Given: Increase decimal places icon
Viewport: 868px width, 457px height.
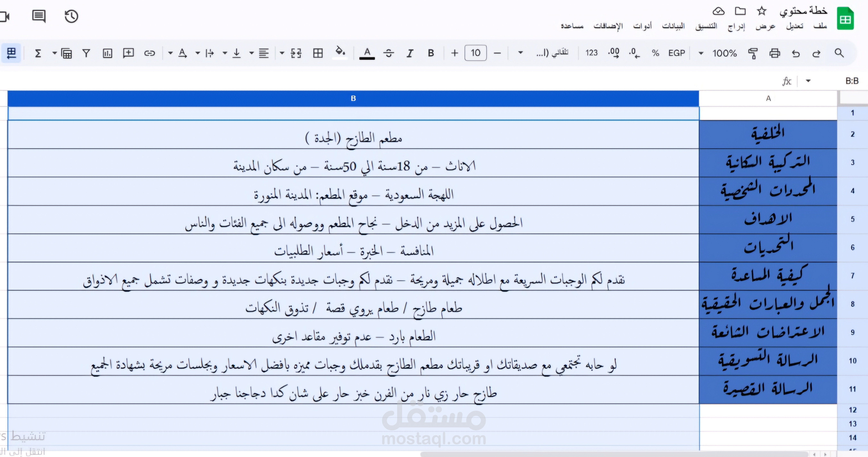Looking at the screenshot, I should [x=614, y=53].
